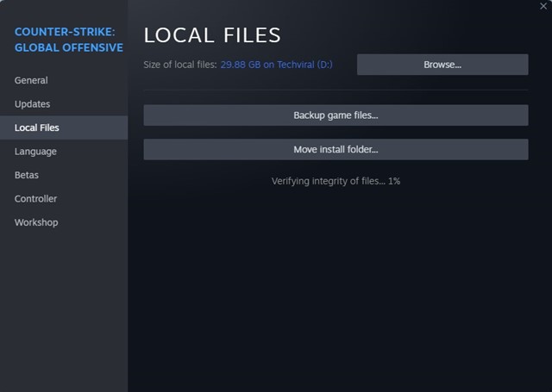Click the Browse... button

point(442,65)
